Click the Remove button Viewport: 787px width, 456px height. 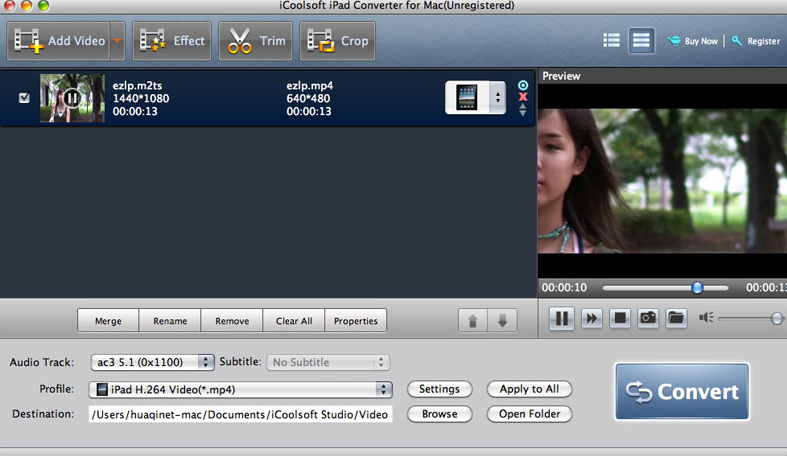tap(232, 321)
